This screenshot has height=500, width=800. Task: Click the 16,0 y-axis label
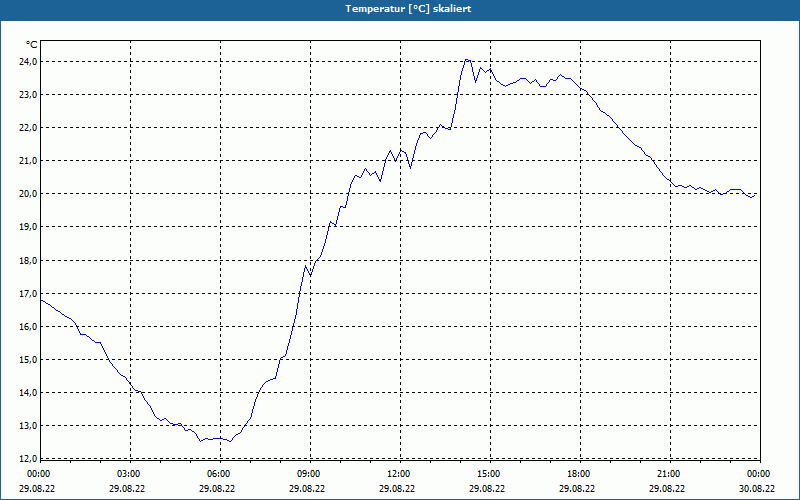[x=29, y=327]
